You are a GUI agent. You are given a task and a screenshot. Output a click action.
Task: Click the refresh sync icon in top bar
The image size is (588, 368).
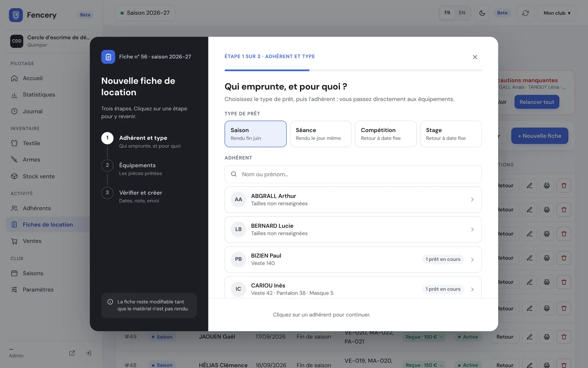click(x=526, y=13)
